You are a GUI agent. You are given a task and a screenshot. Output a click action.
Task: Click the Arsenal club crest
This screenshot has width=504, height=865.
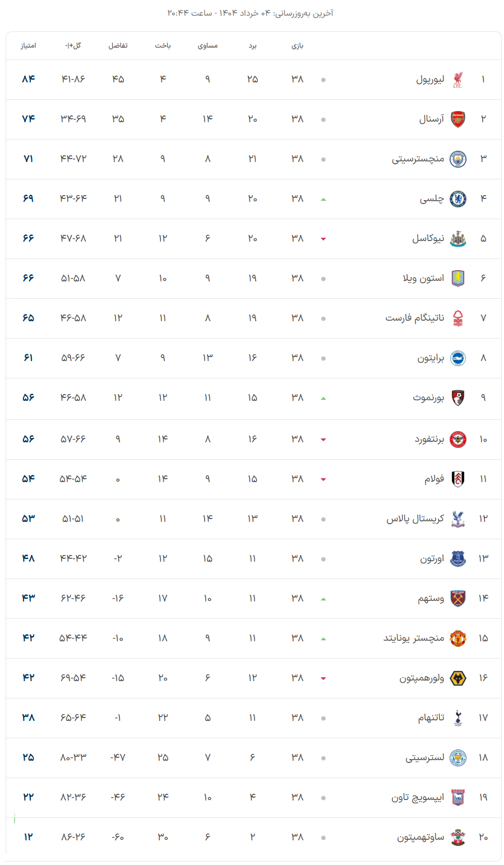tap(458, 119)
